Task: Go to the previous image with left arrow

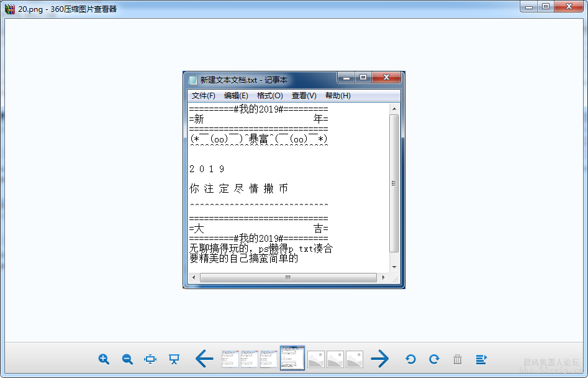Action: point(204,359)
